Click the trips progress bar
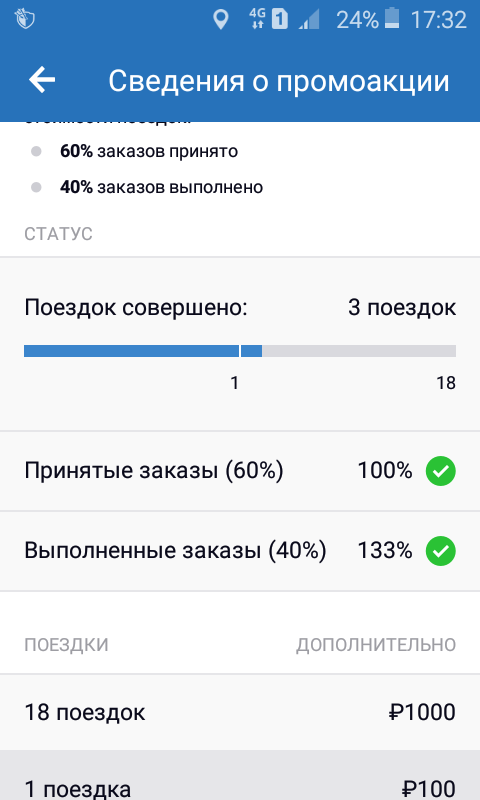 pos(240,351)
